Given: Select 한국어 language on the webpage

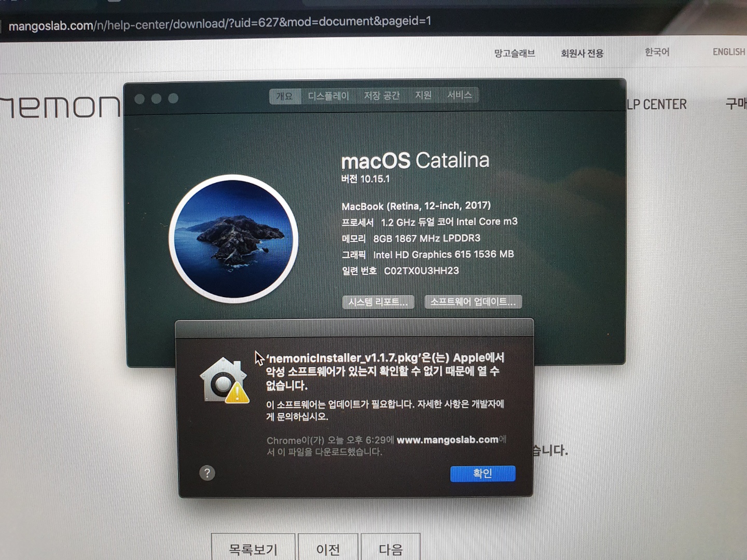Looking at the screenshot, I should click(657, 52).
